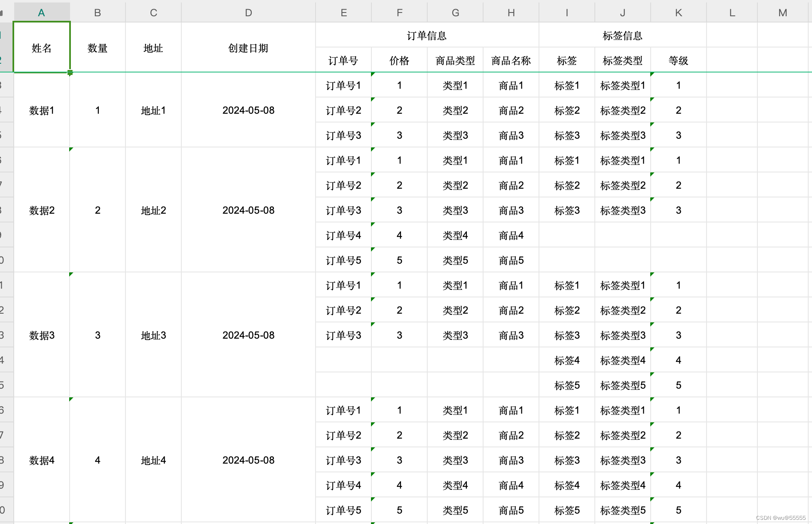The height and width of the screenshot is (524, 812).
Task: Click column header A
Action: (x=41, y=12)
